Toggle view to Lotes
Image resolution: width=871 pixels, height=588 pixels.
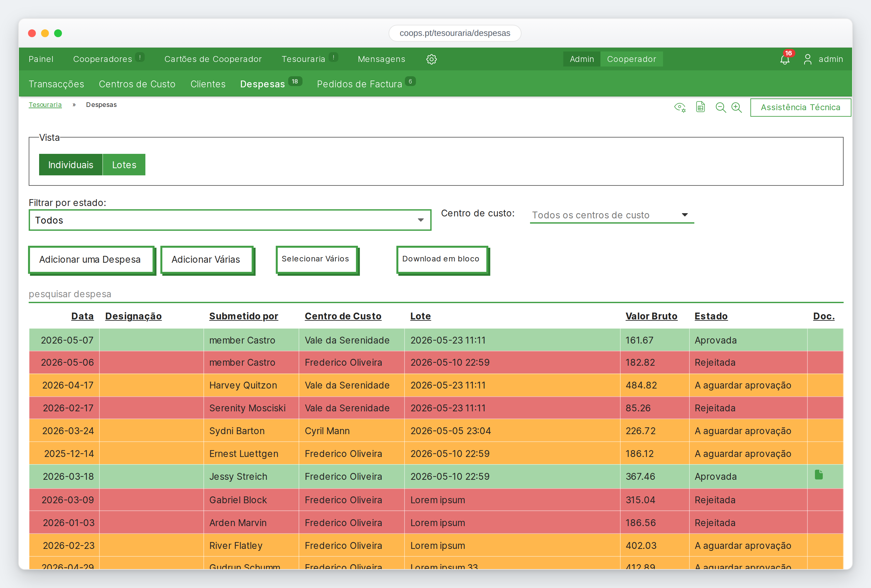tap(124, 165)
